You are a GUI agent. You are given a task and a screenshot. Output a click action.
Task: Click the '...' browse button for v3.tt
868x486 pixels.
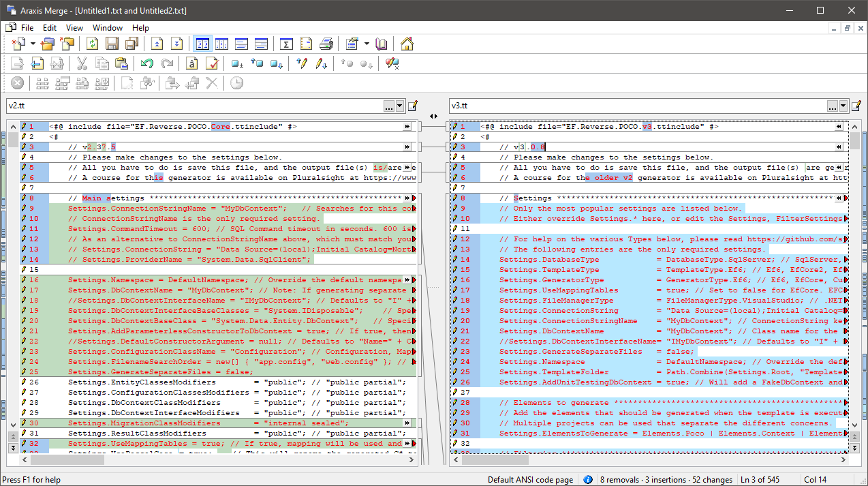831,106
